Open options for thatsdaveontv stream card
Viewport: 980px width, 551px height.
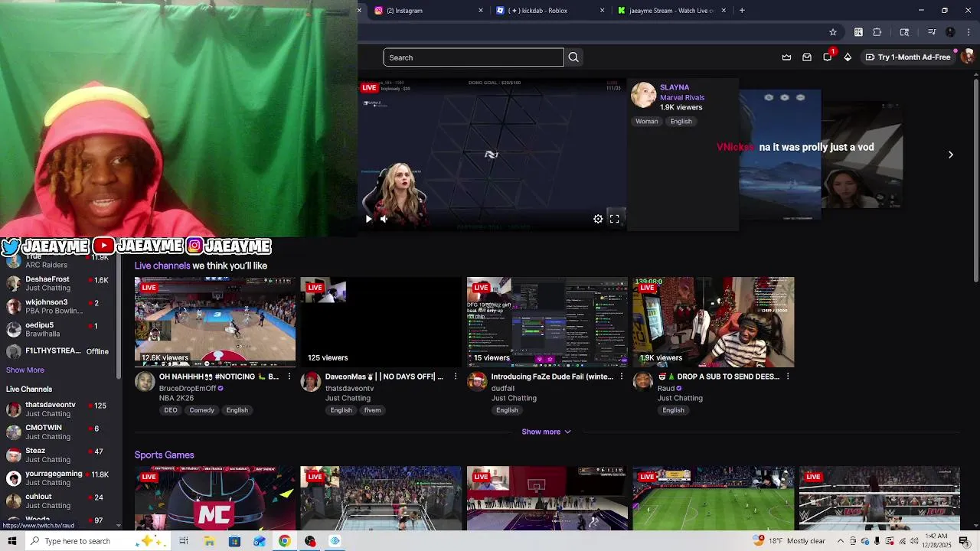(x=455, y=377)
